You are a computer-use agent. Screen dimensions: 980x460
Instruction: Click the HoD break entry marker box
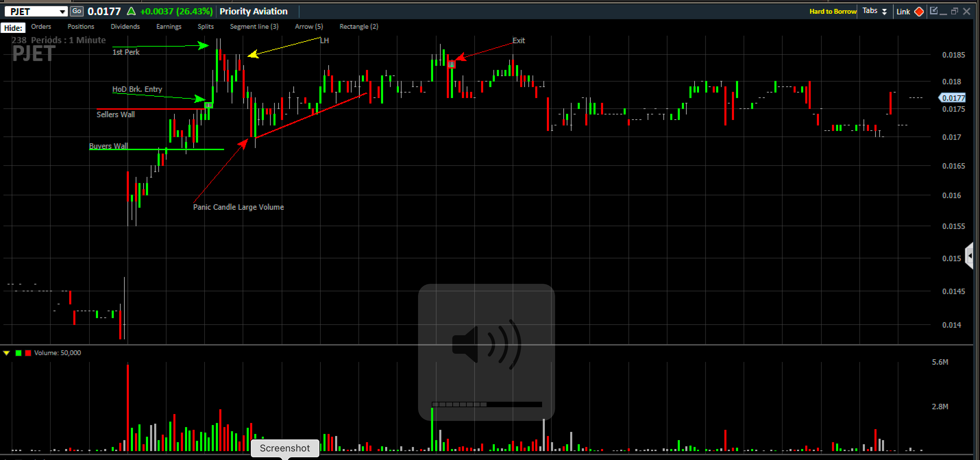[208, 105]
